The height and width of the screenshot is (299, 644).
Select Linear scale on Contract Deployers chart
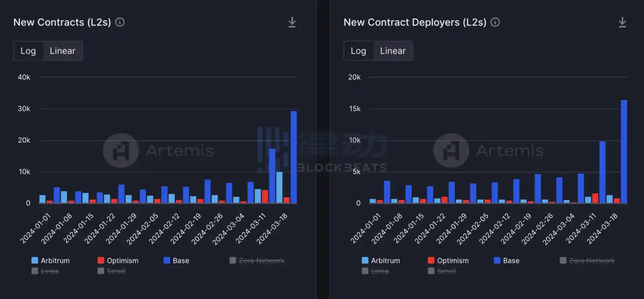[x=393, y=51]
